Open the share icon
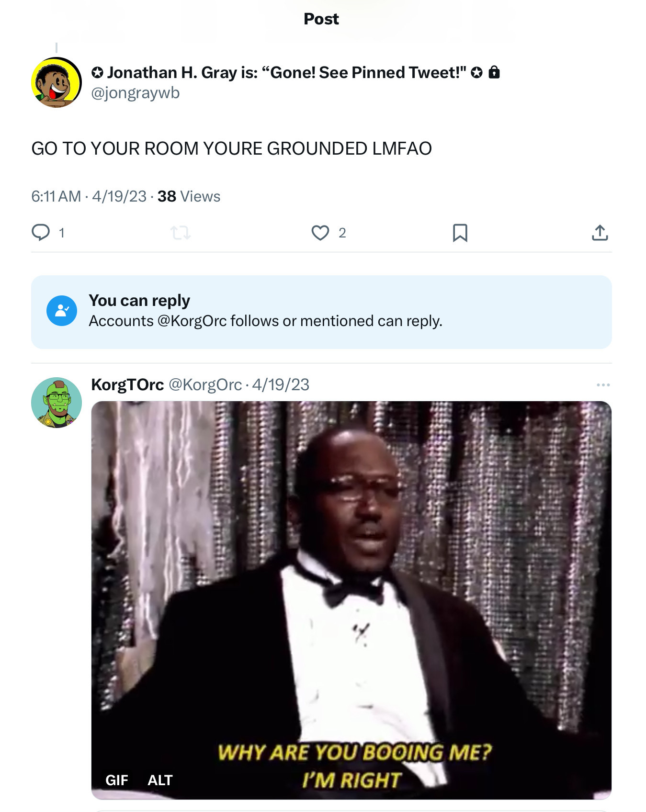Image resolution: width=646 pixels, height=812 pixels. coord(600,233)
